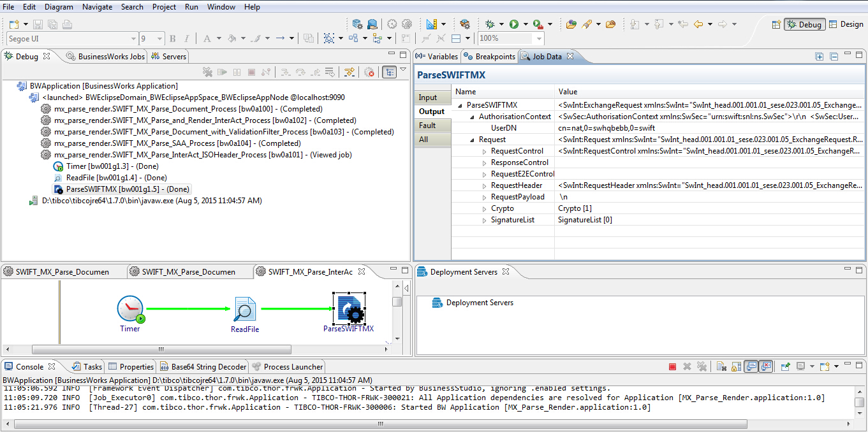Click the yellow Back navigation arrow
This screenshot has width=868, height=432.
[x=698, y=24]
